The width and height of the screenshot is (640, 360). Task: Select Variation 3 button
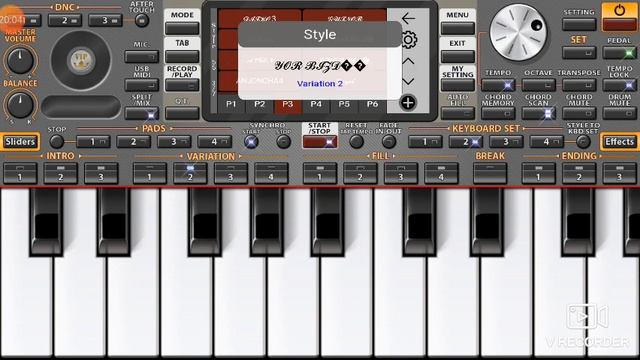[x=231, y=173]
